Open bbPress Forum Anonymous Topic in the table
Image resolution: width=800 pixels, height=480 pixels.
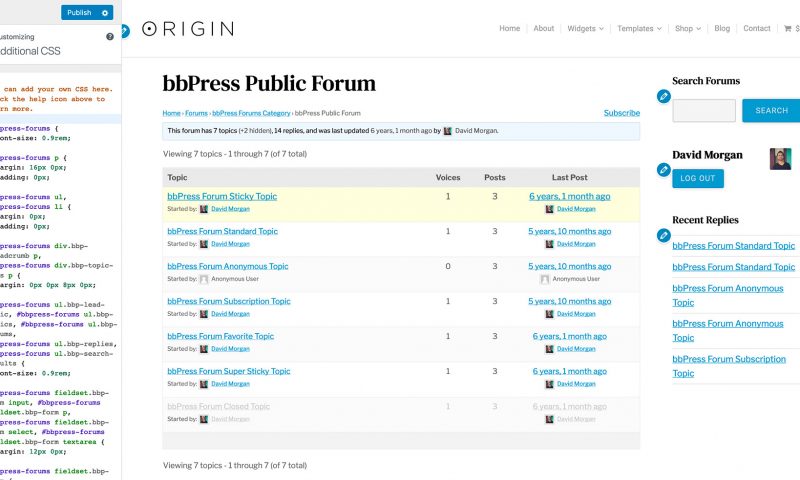[228, 266]
